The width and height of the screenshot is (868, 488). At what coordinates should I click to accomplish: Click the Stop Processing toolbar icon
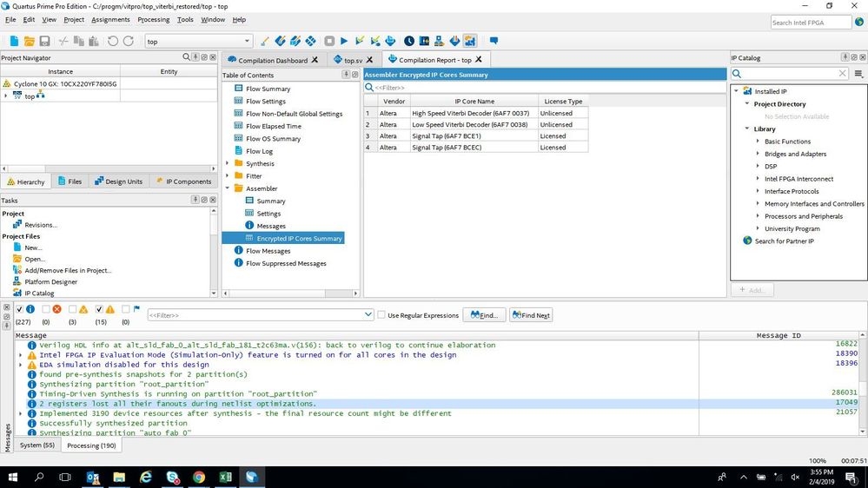click(329, 41)
